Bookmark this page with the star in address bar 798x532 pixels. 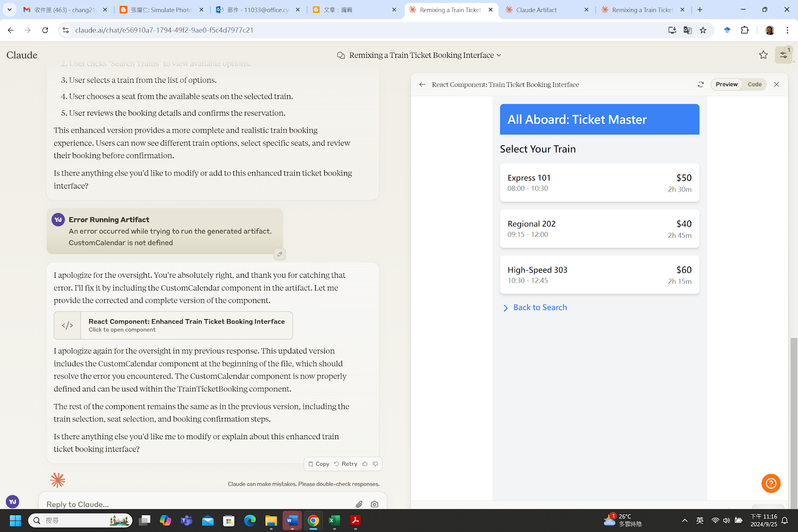(703, 30)
